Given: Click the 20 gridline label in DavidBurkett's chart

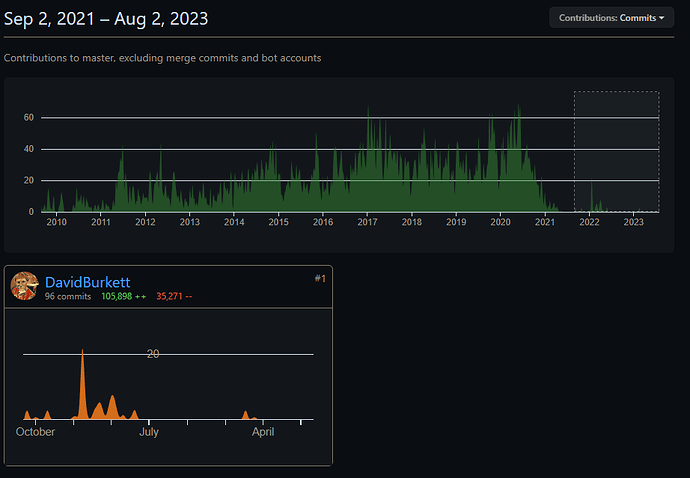Looking at the screenshot, I should [153, 353].
